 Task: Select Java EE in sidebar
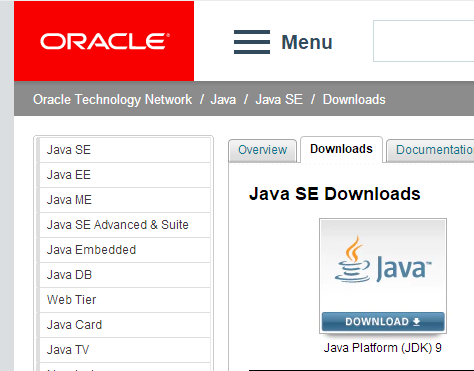pyautogui.click(x=125, y=175)
